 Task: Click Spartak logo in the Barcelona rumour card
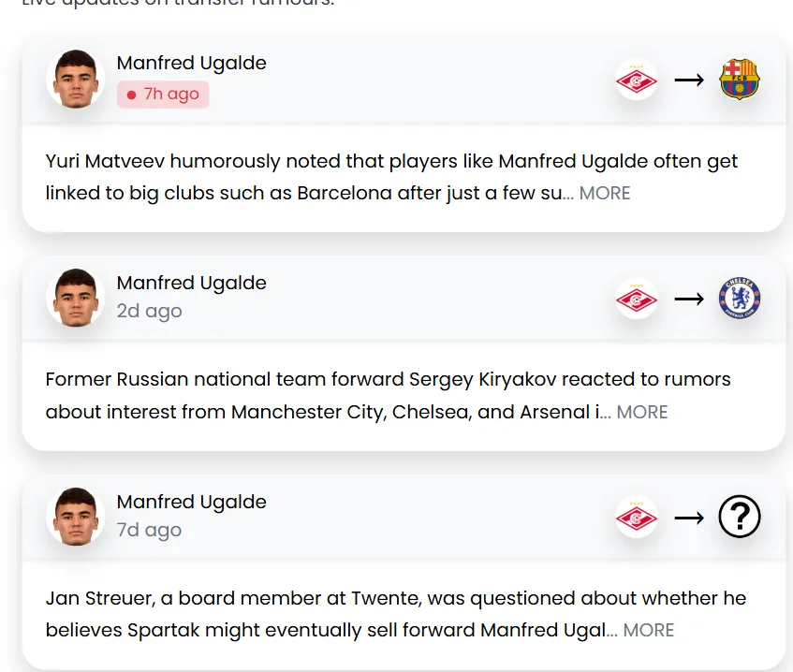click(637, 80)
